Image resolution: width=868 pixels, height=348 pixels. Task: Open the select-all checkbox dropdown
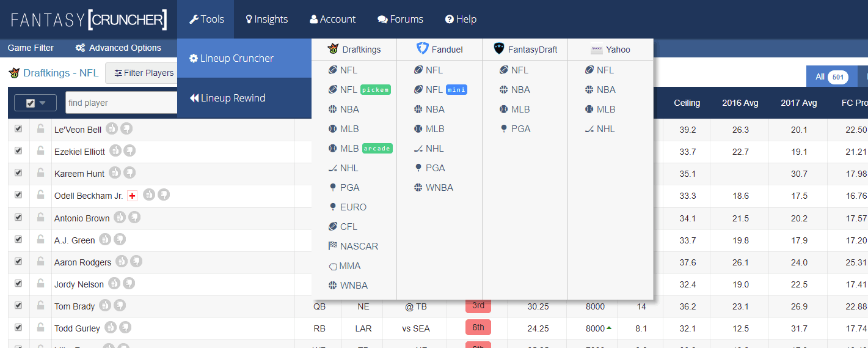(x=35, y=103)
